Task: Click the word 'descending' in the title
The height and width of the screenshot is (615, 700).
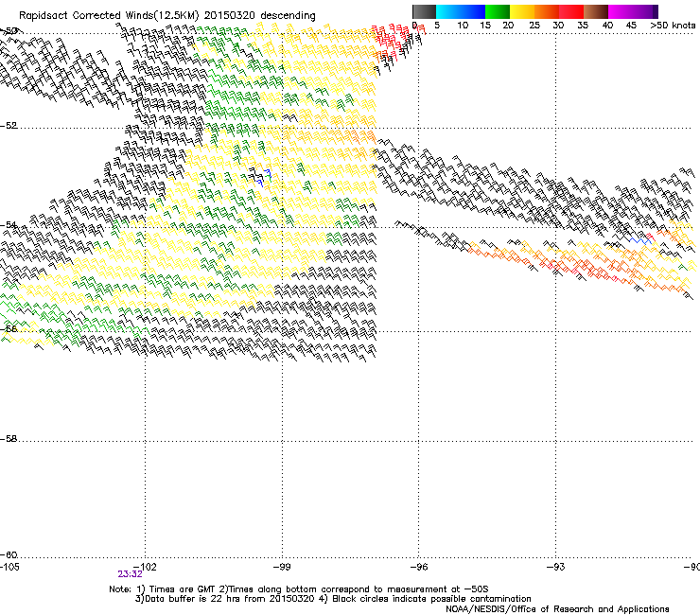Action: click(288, 16)
